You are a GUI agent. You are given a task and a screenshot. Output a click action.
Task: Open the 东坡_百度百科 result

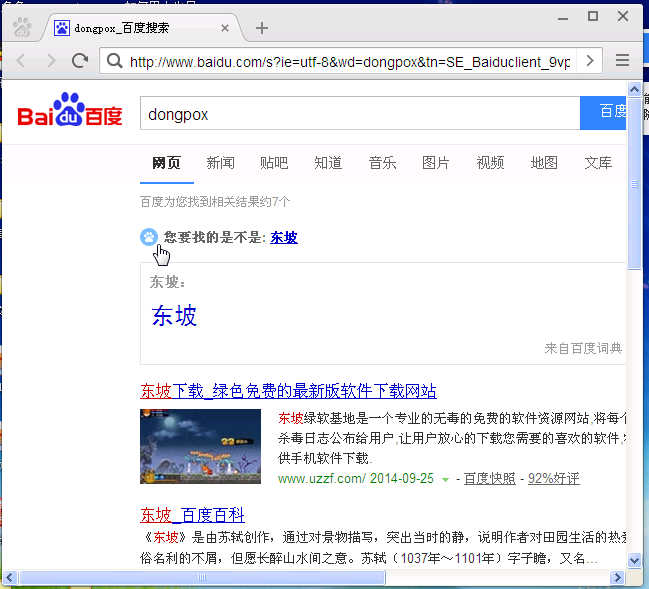(192, 515)
